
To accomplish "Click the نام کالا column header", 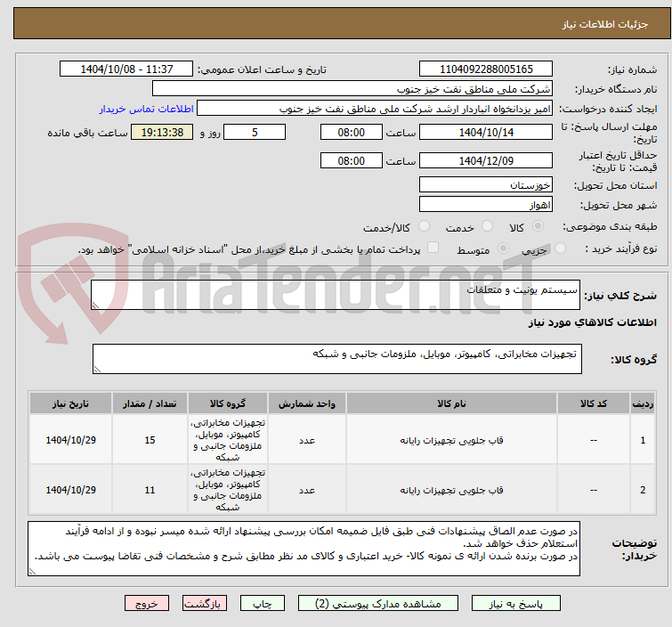I will [451, 403].
